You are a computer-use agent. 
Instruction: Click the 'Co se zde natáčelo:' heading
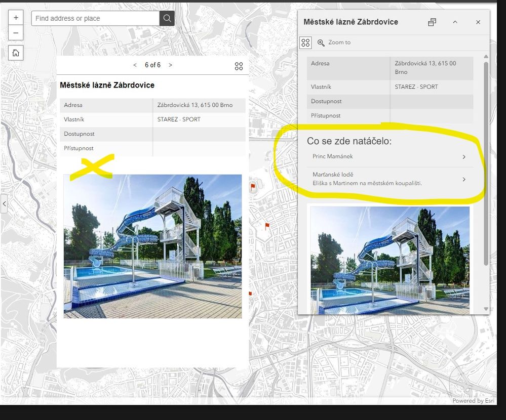pyautogui.click(x=349, y=141)
